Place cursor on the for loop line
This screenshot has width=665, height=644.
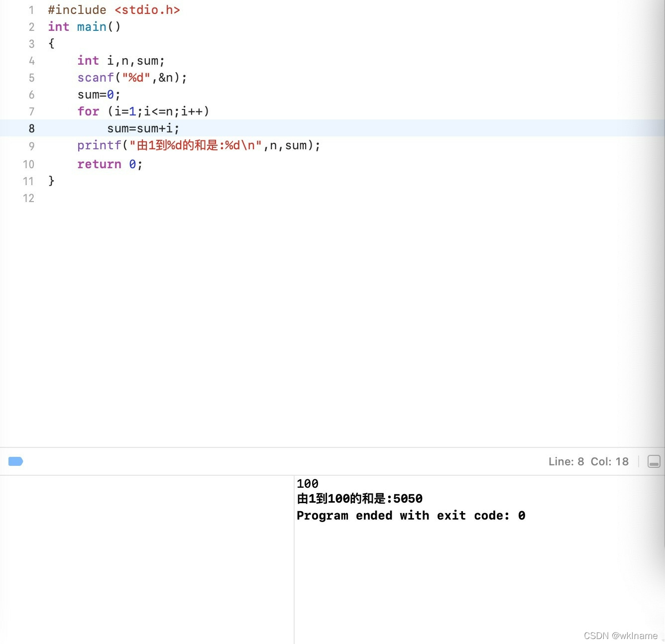[143, 111]
